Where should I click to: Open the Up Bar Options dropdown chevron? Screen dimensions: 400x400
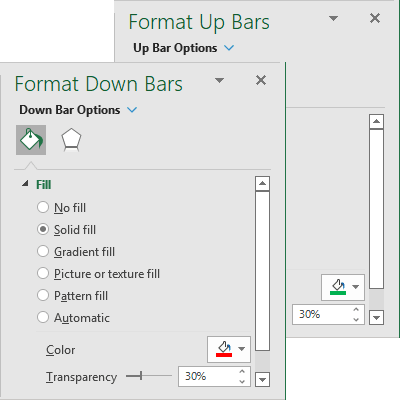[229, 48]
